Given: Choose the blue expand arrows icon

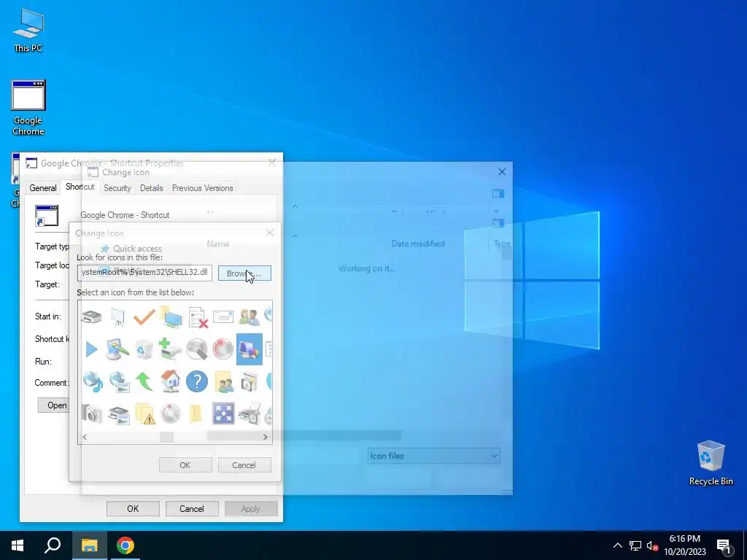Looking at the screenshot, I should point(223,413).
